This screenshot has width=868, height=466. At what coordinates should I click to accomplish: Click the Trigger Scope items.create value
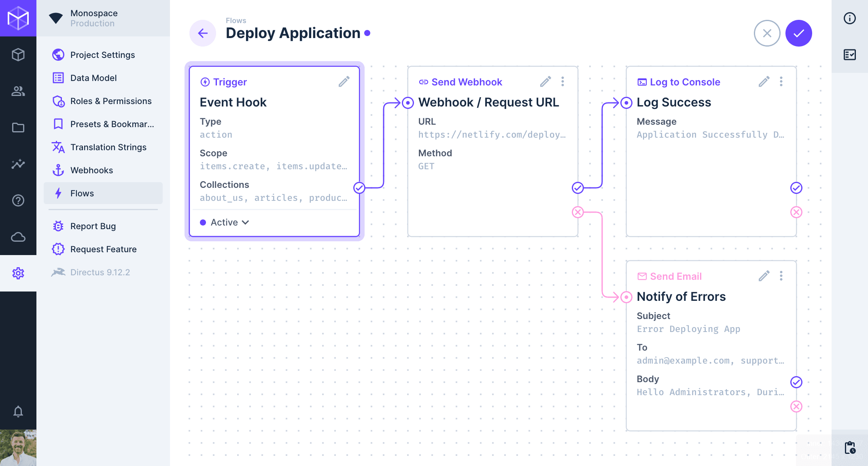274,166
